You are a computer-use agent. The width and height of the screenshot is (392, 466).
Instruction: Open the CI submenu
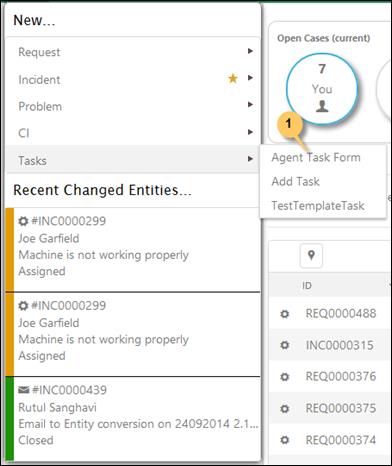pyautogui.click(x=133, y=133)
